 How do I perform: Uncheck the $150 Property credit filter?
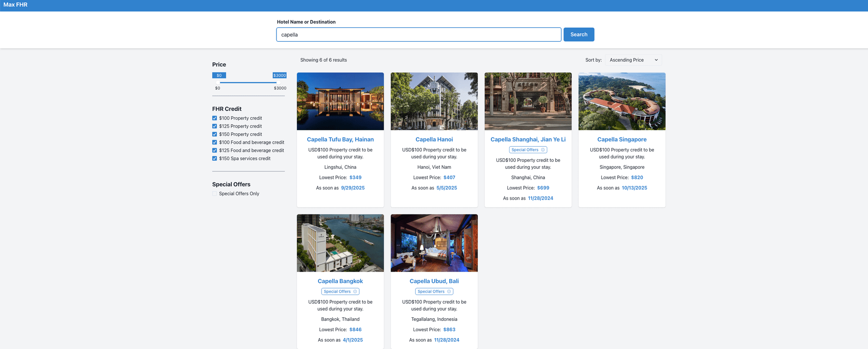tap(214, 134)
